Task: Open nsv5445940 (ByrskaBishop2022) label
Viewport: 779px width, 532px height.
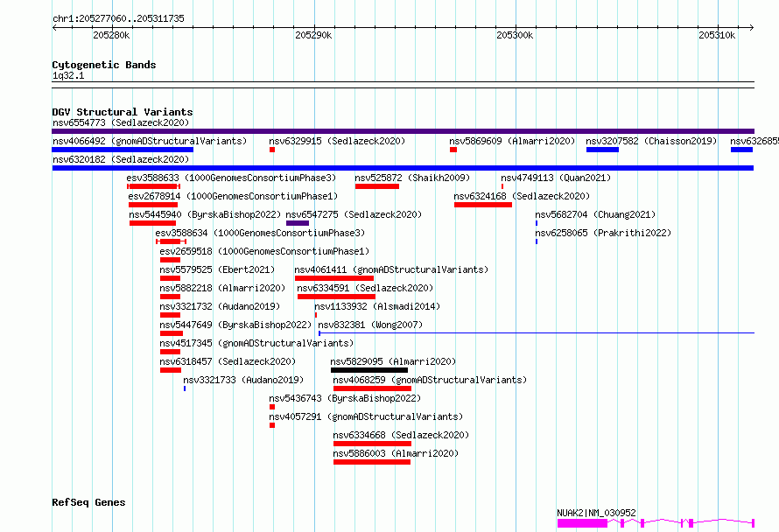Action: point(205,214)
